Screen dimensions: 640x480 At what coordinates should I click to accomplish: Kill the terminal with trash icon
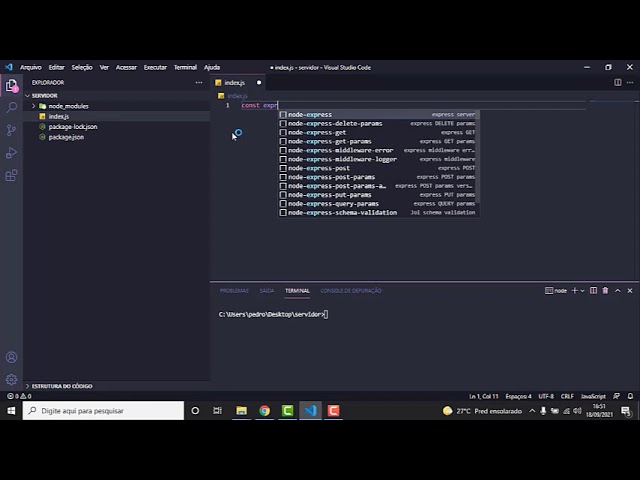pyautogui.click(x=605, y=291)
